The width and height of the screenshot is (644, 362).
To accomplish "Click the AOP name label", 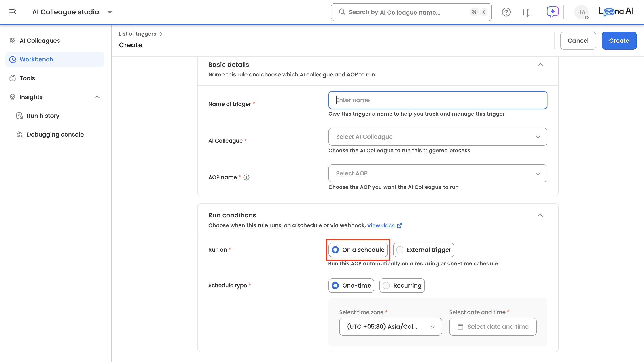I will point(222,177).
